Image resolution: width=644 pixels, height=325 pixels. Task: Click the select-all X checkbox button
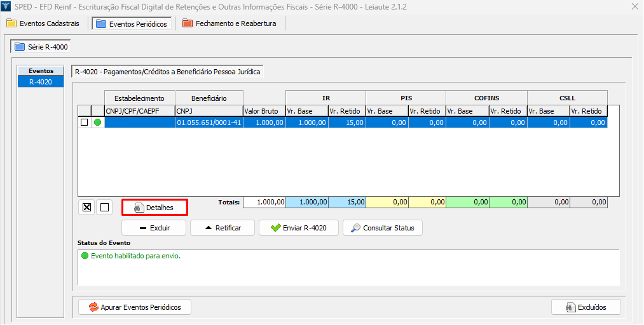(x=87, y=207)
